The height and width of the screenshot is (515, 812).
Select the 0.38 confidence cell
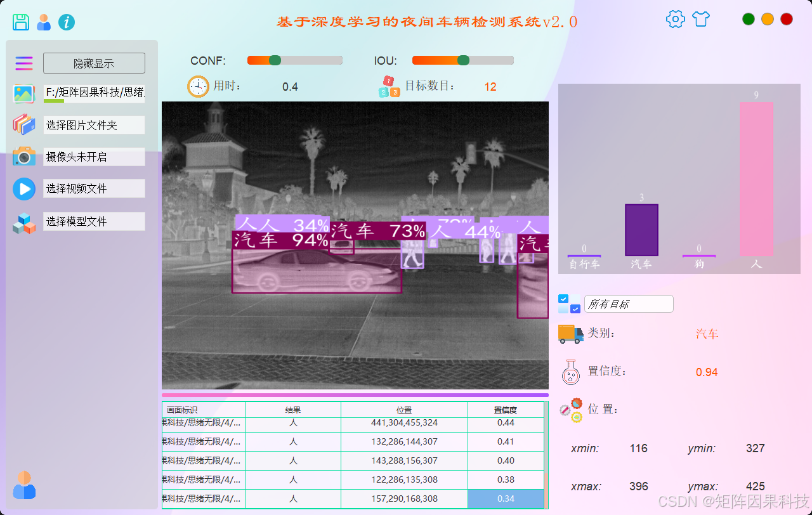(x=506, y=479)
